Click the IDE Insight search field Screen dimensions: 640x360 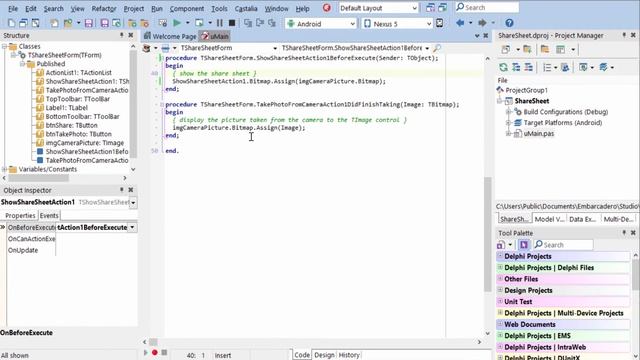pyautogui.click(x=487, y=7)
